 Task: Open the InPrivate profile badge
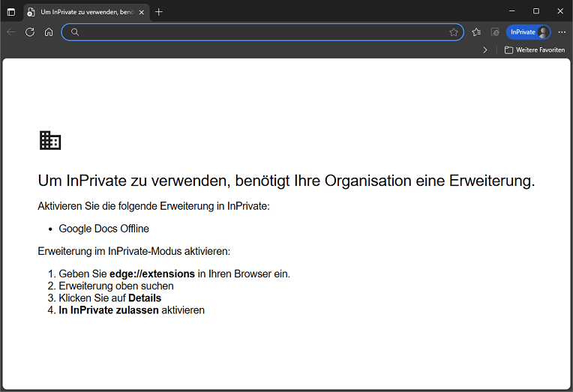pos(528,32)
